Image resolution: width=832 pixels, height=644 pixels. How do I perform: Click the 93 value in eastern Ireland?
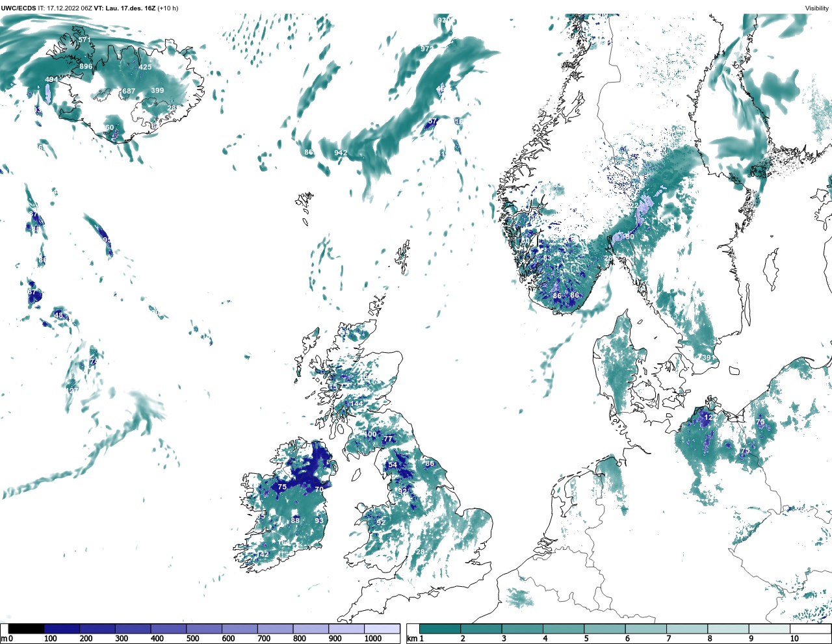tap(319, 521)
